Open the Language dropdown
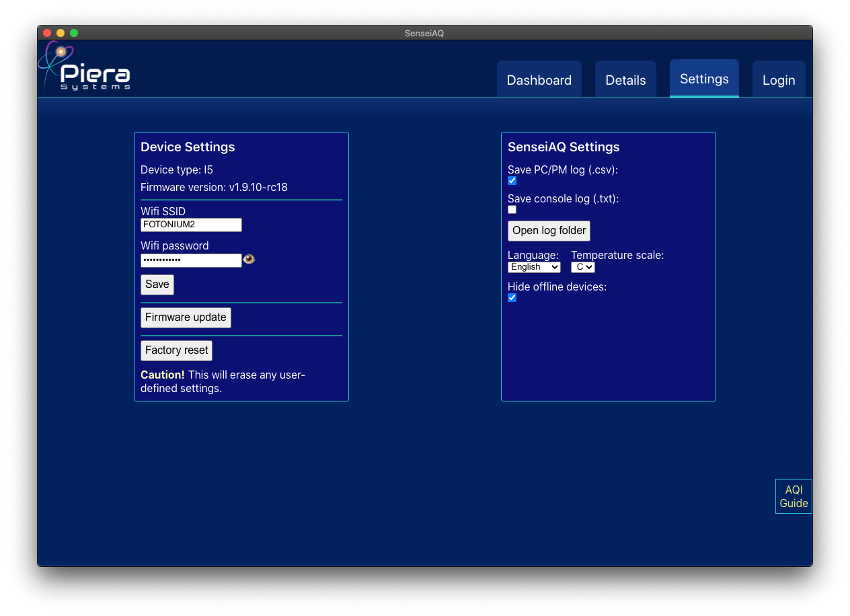 pos(534,267)
